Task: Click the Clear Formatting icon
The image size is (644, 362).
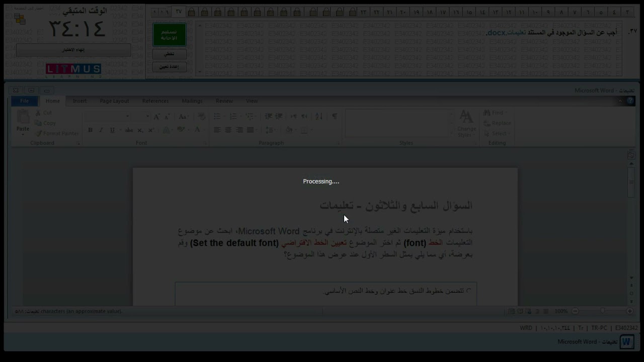Action: (202, 116)
